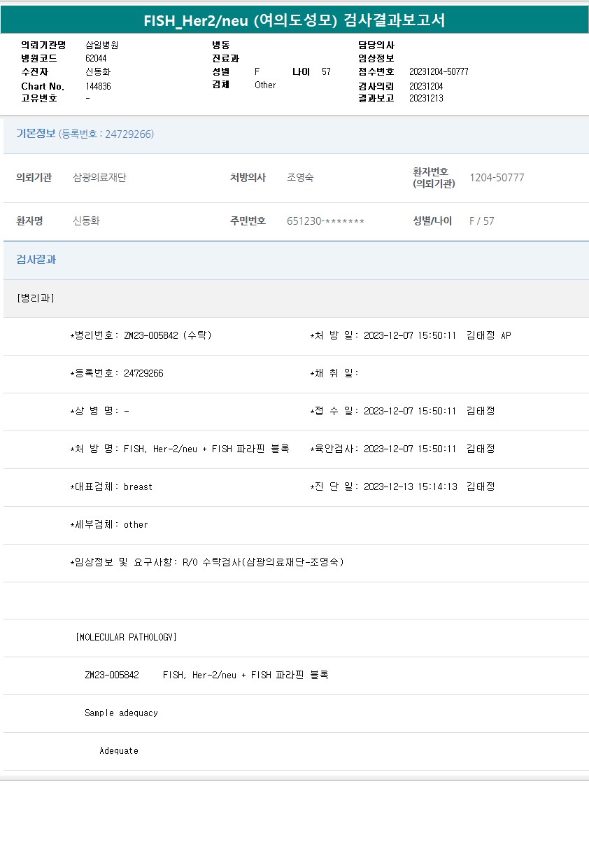The height and width of the screenshot is (868, 589).
Task: Click 처방명 FISH, Her-2/neu + FISH 파라핀 블록
Action: point(206,449)
